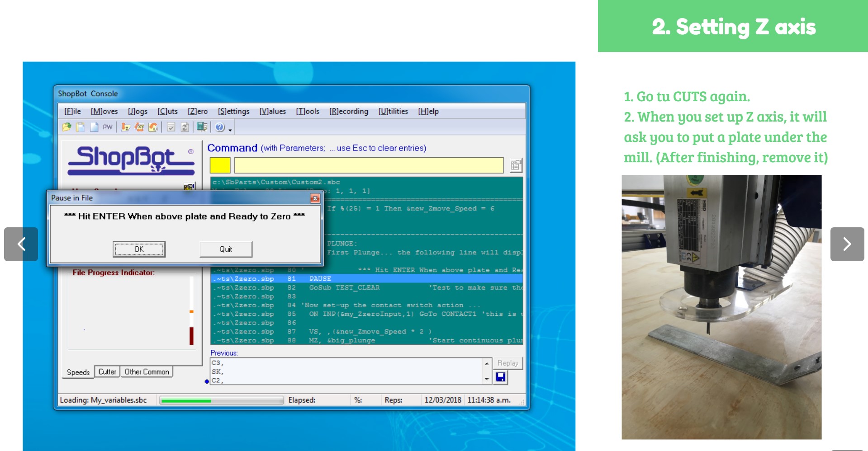Open the [M]oves menu
This screenshot has width=868, height=451.
pos(104,111)
